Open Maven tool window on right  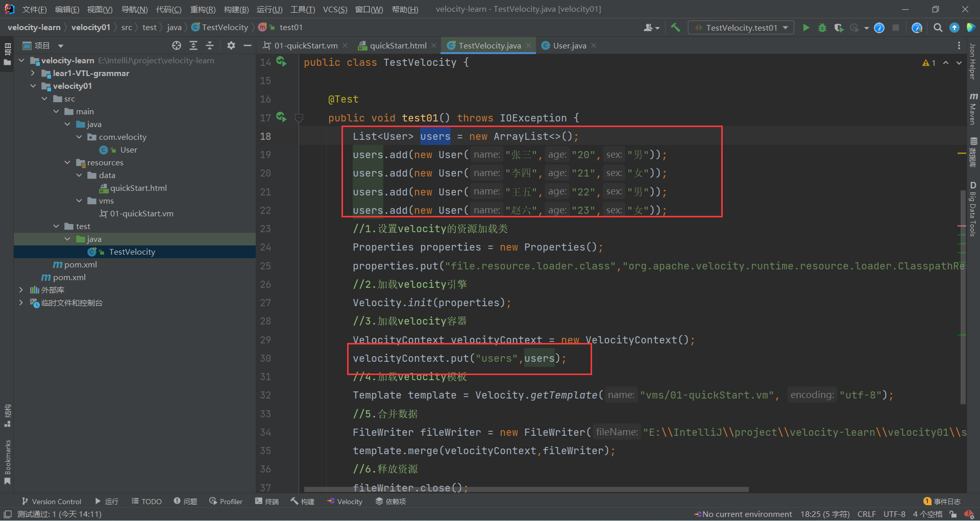click(x=973, y=108)
